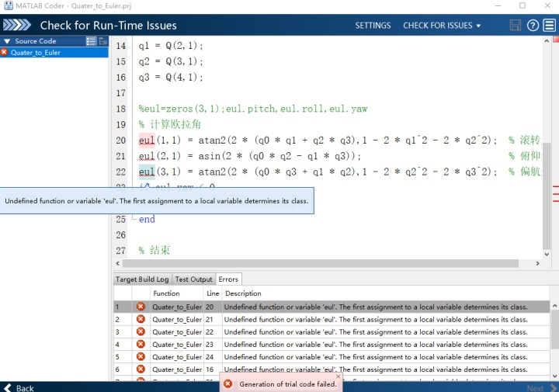The image size is (559, 392).
Task: Open the help question mark icon
Action: click(x=533, y=26)
